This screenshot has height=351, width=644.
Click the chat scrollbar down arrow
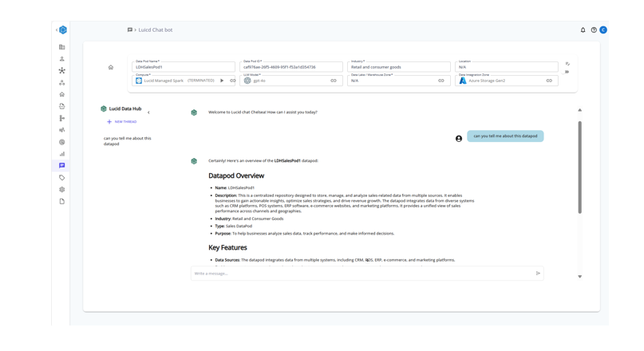580,277
